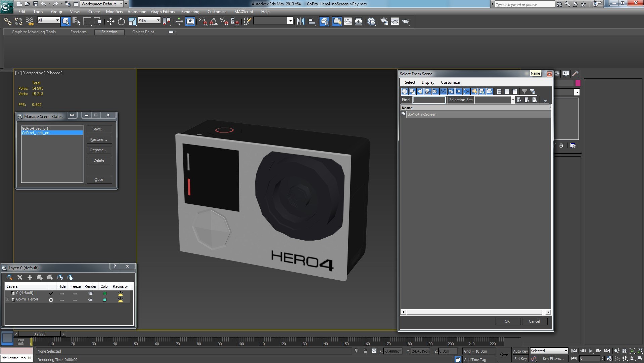
Task: Choose the Select and Scale tool
Action: (132, 22)
